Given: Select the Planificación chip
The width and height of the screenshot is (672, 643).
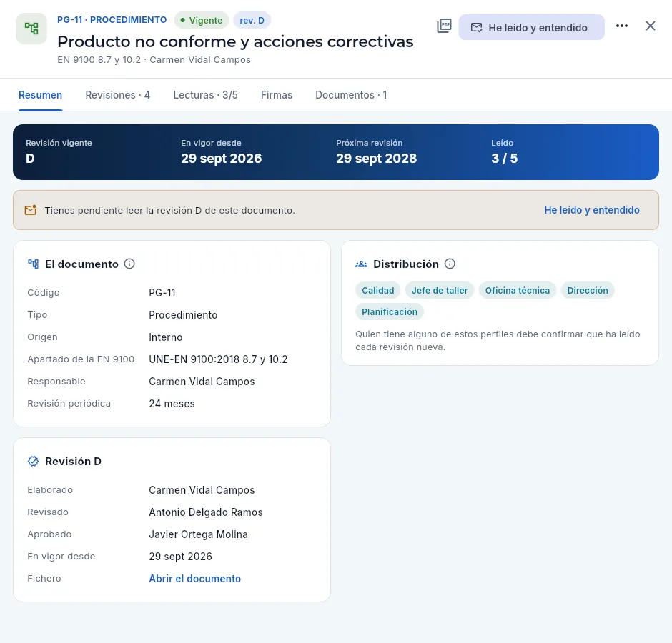Looking at the screenshot, I should point(389,312).
